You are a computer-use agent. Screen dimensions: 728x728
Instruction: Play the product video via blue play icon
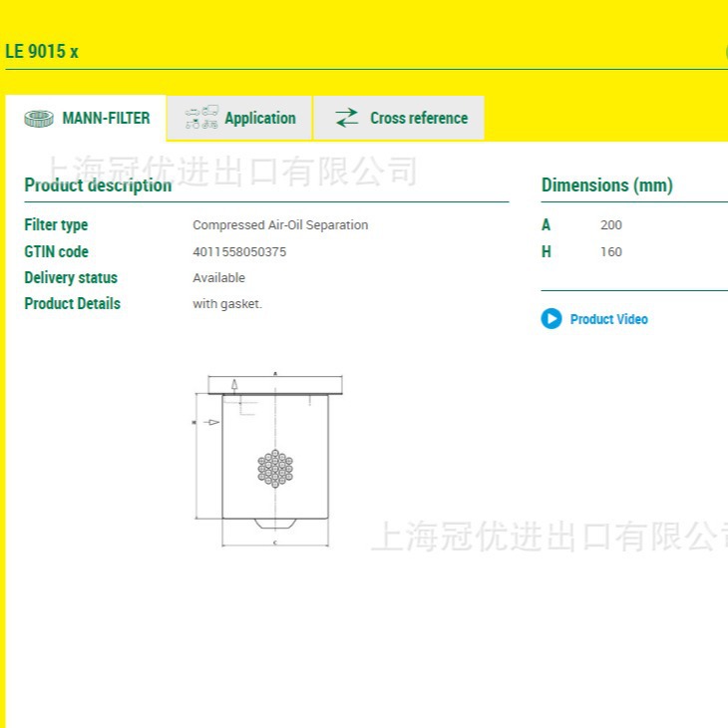point(551,319)
